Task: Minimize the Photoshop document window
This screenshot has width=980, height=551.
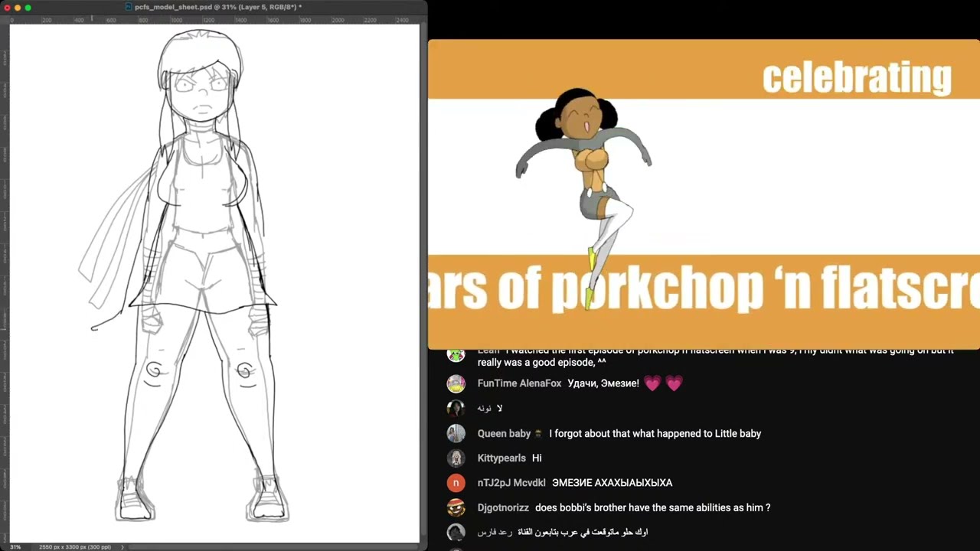Action: pyautogui.click(x=18, y=7)
